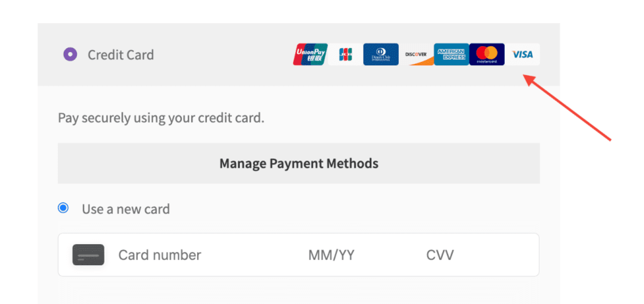Focus the CVV field
This screenshot has width=644, height=304.
(x=440, y=255)
